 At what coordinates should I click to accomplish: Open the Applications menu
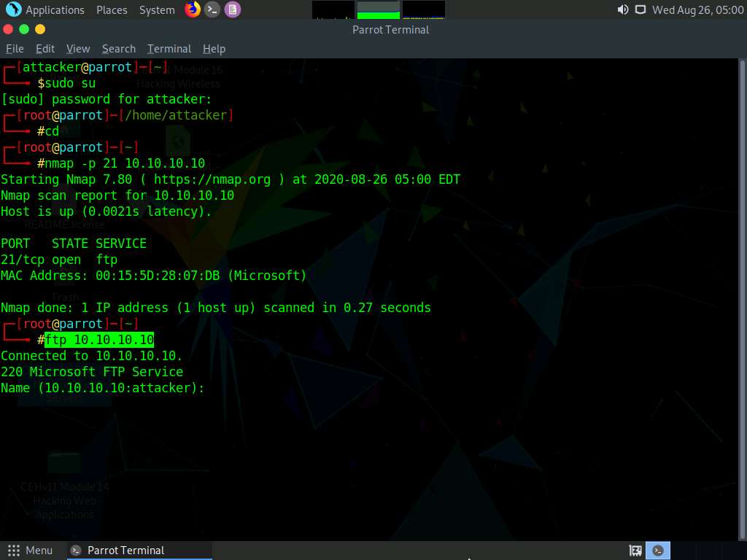coord(55,10)
